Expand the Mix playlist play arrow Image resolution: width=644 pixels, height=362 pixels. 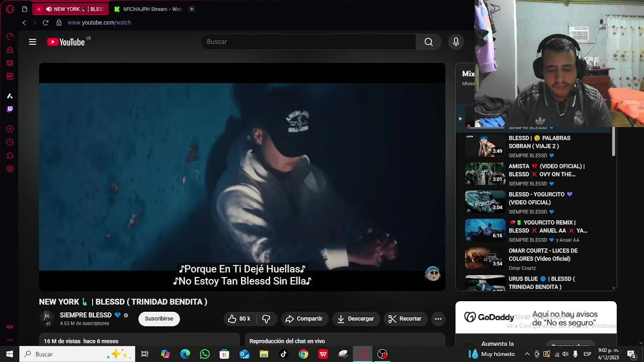point(460,119)
